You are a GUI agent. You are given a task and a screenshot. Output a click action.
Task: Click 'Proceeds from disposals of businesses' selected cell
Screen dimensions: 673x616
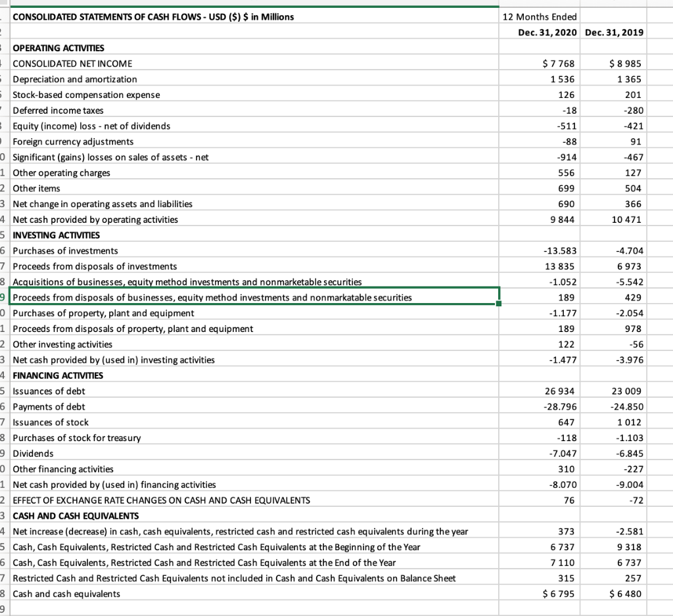click(x=254, y=298)
